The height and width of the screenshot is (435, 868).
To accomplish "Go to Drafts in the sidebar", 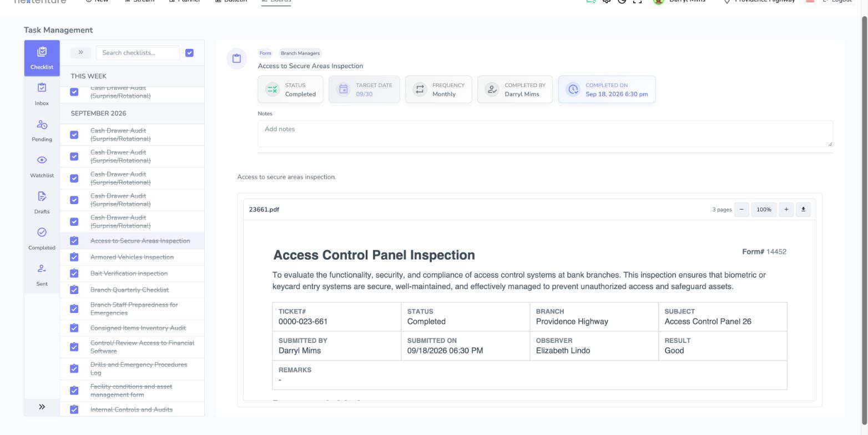I will (42, 202).
